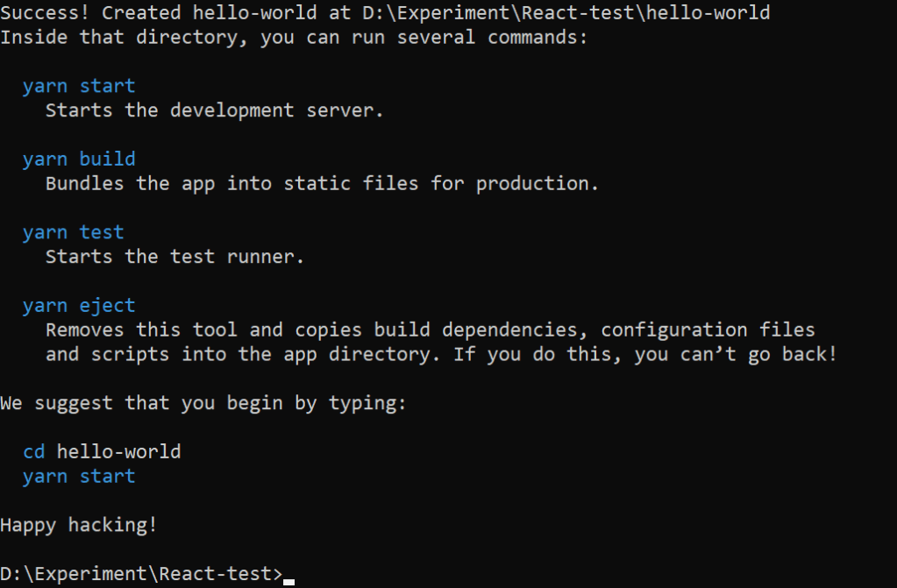Click the blue "yarn build" command
Image resolution: width=897 pixels, height=588 pixels.
tap(79, 159)
